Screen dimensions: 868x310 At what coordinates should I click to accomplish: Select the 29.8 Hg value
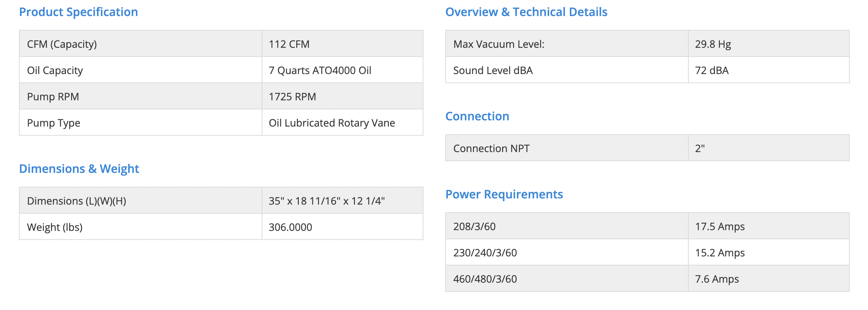point(713,44)
